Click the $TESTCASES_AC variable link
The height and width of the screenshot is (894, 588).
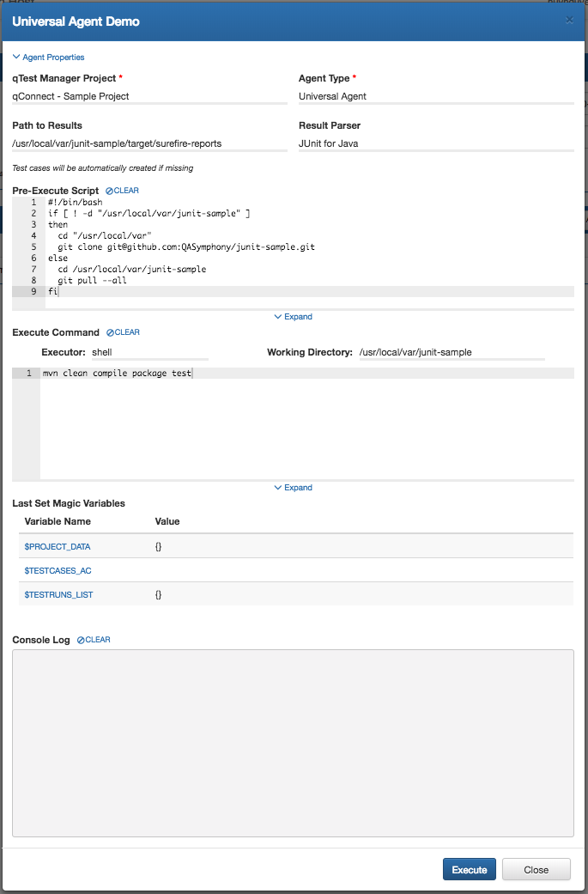point(56,570)
